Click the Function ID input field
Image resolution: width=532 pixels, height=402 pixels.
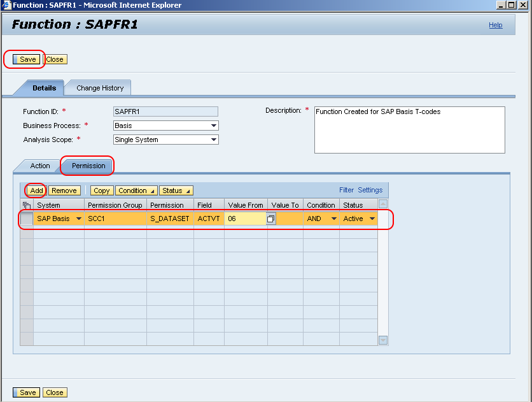tap(165, 111)
